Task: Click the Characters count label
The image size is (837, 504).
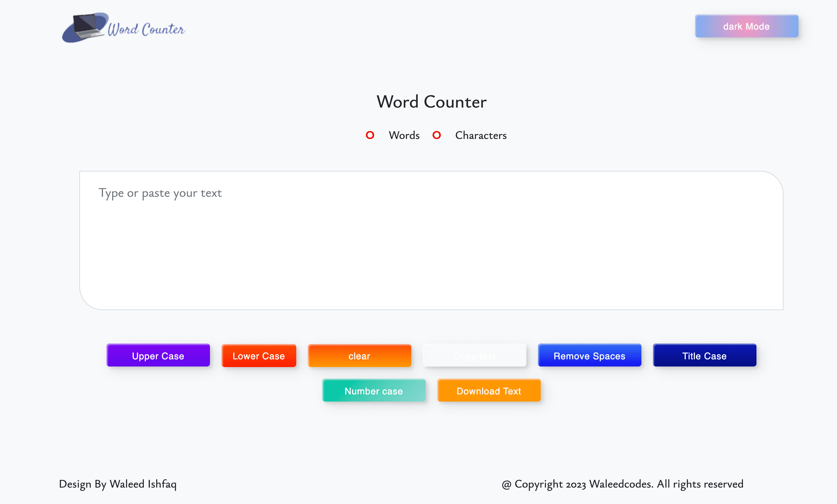Action: point(481,135)
